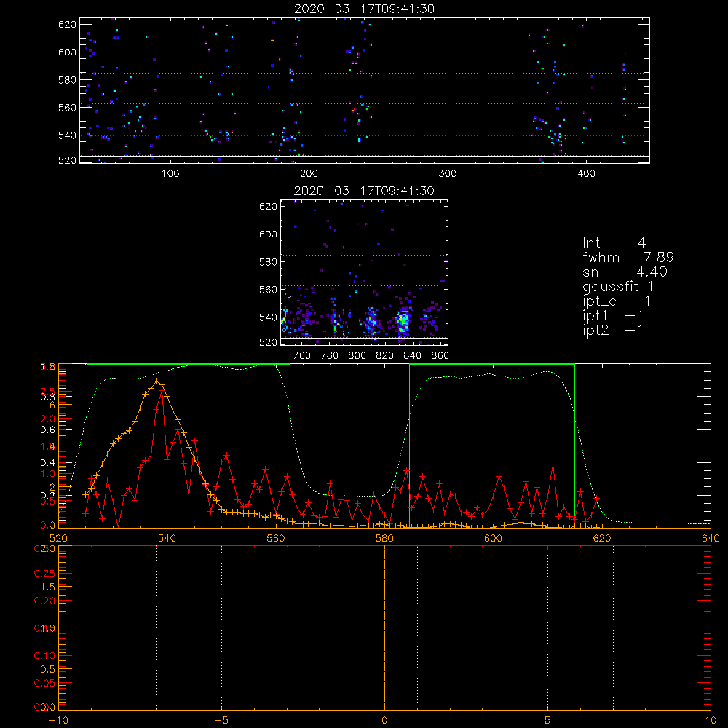The height and width of the screenshot is (728, 728).
Task: Click the red dotted line at 540 in top plot
Action: click(x=365, y=136)
